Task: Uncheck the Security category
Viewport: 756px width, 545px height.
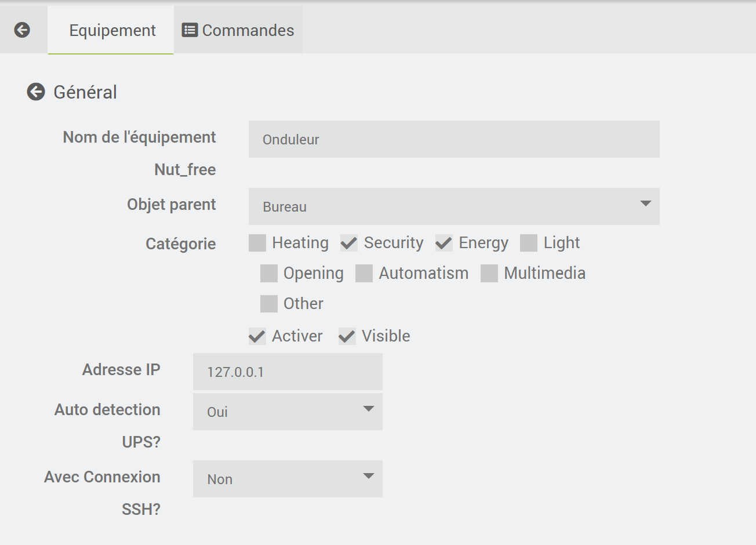Action: click(x=349, y=243)
